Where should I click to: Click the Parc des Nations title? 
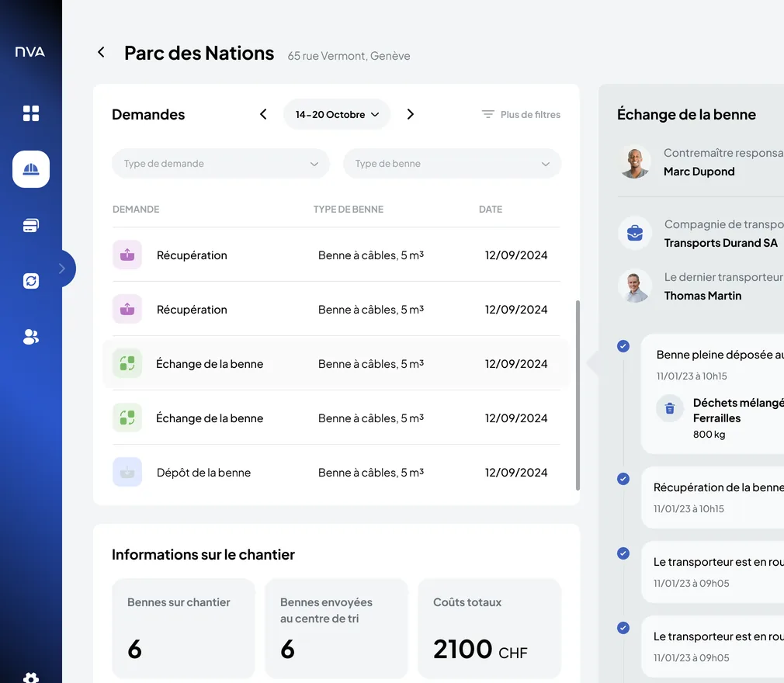(x=199, y=53)
